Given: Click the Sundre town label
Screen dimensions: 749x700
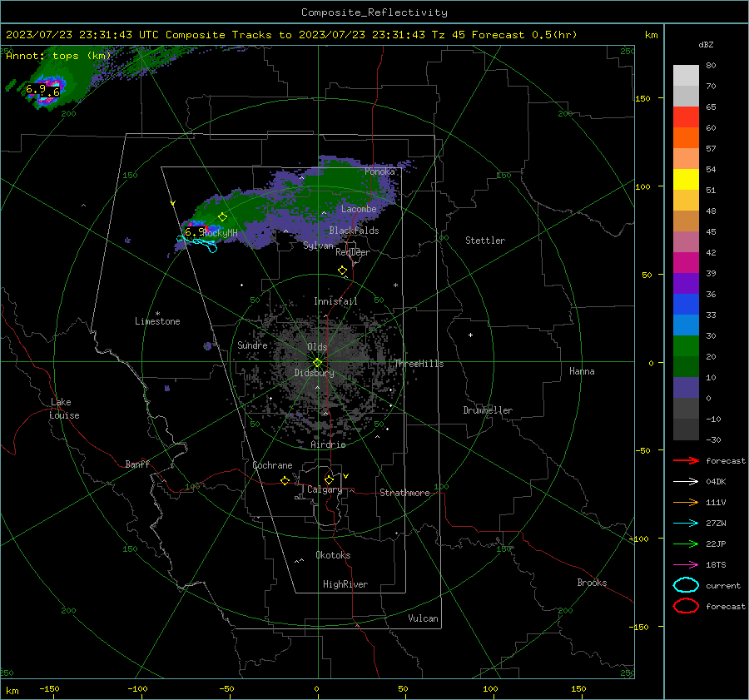Looking at the screenshot, I should tap(252, 345).
